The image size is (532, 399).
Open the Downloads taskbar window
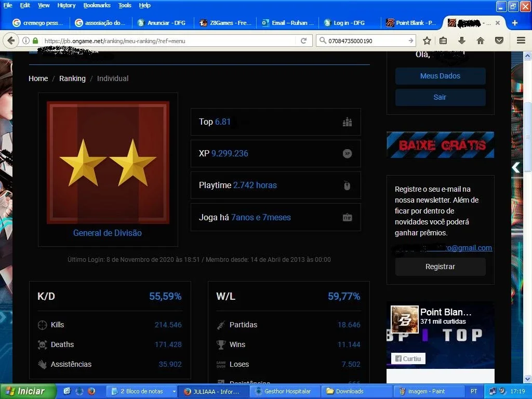click(356, 391)
